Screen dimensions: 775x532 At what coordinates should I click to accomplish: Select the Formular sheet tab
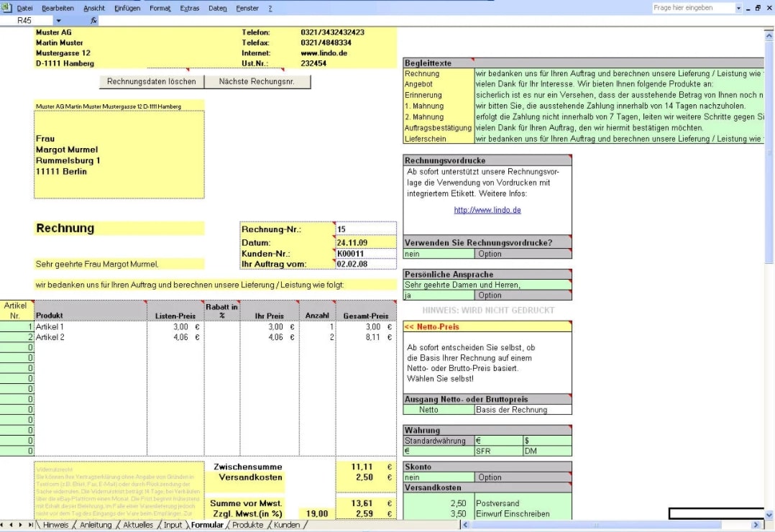click(207, 525)
